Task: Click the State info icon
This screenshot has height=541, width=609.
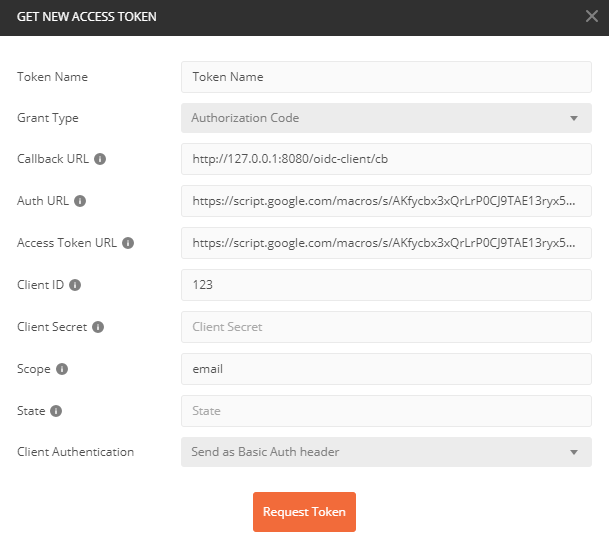Action: coord(56,411)
